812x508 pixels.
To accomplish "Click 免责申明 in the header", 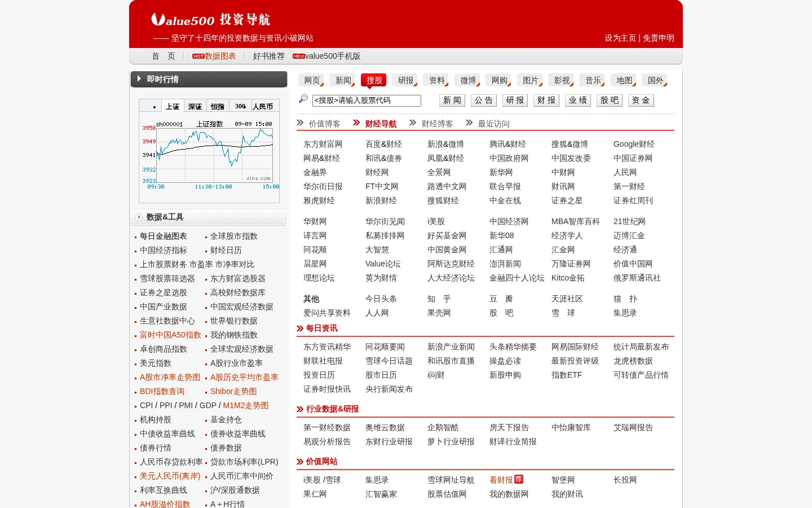I will coord(659,38).
